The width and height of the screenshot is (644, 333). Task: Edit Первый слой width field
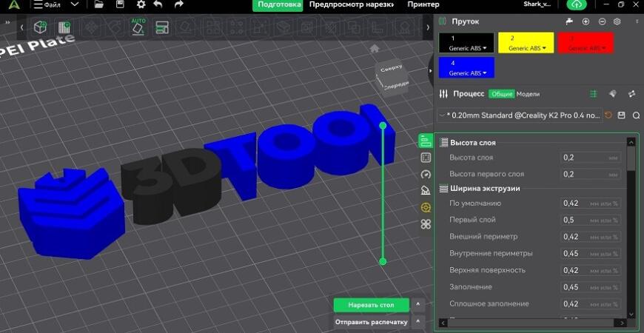591,220
